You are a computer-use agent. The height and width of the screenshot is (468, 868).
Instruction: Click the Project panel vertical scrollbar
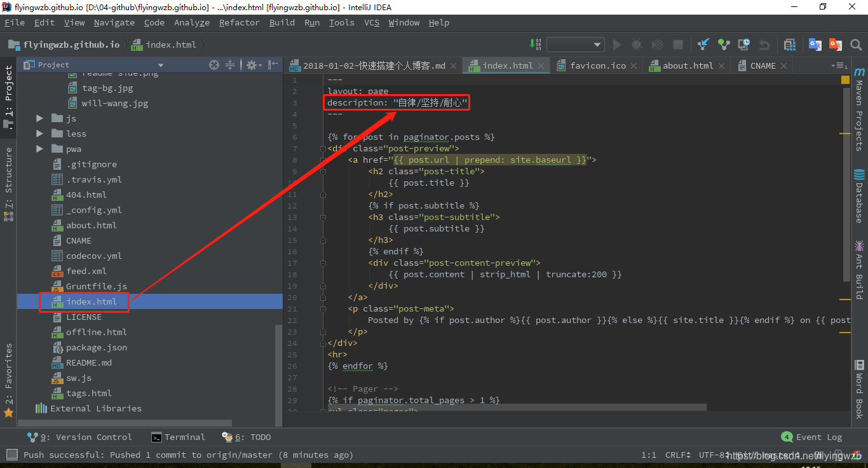pyautogui.click(x=278, y=375)
